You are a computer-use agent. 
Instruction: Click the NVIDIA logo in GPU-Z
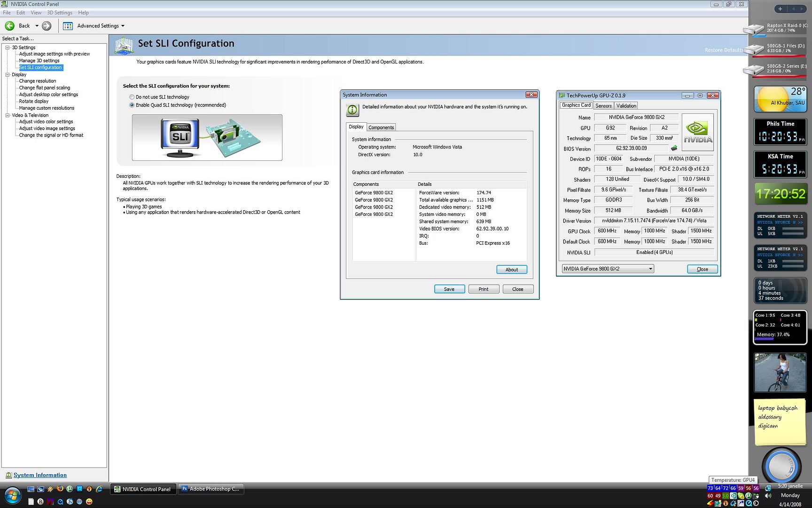[697, 132]
